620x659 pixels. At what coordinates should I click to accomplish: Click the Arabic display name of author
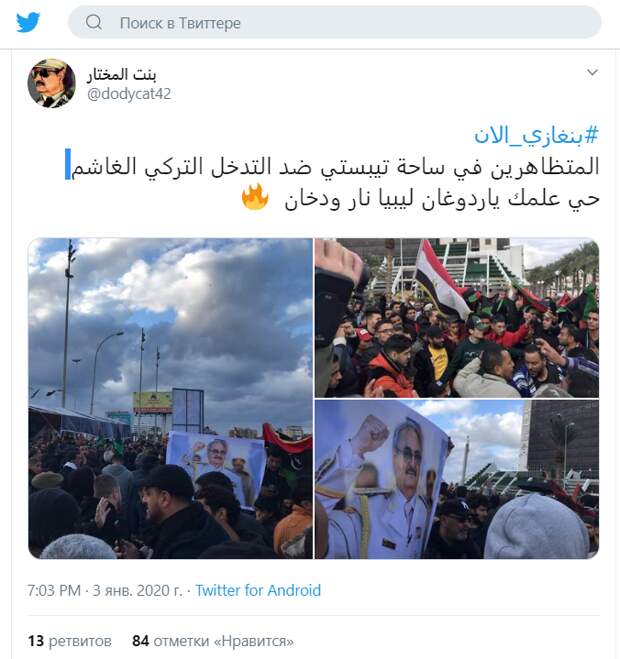(121, 75)
